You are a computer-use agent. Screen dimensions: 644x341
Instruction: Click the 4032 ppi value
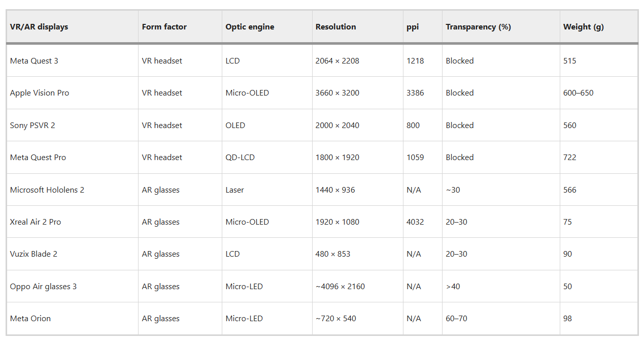point(415,222)
